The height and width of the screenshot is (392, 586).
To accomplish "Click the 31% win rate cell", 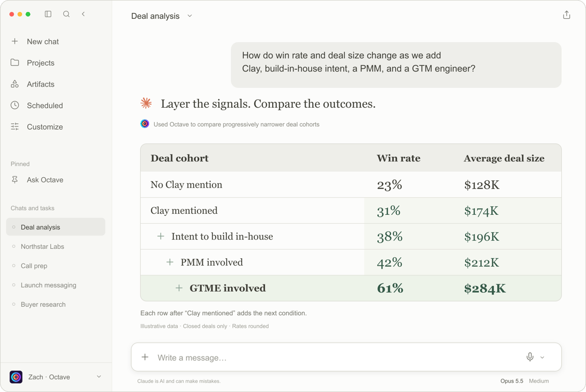I will click(389, 211).
